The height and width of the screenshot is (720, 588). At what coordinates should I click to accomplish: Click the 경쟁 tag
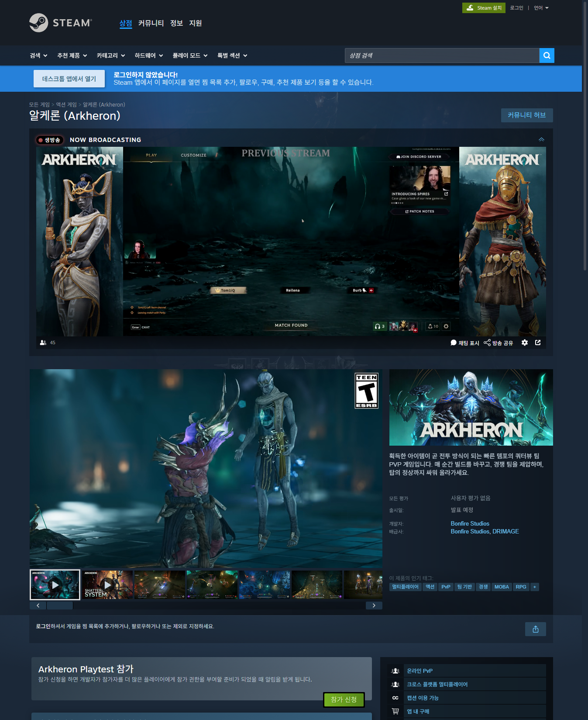coord(483,587)
